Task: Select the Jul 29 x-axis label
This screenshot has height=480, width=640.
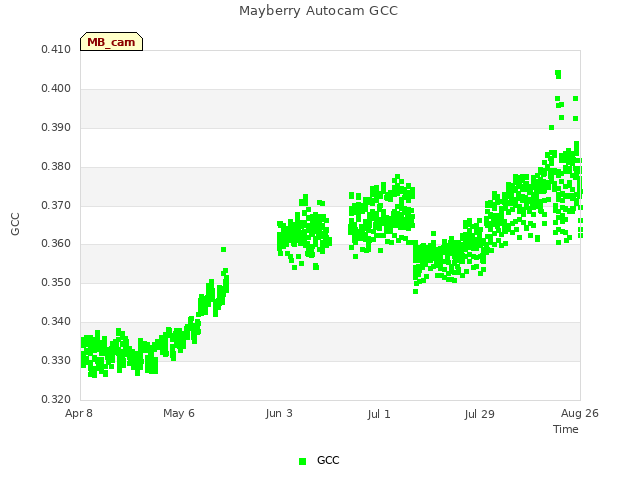Action: coord(479,414)
